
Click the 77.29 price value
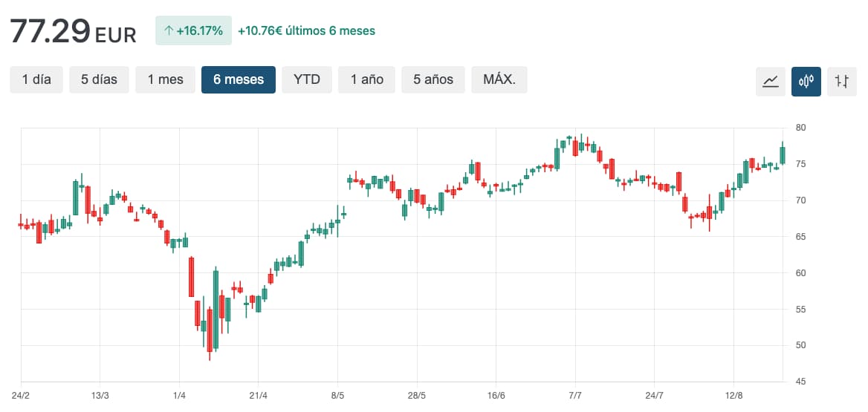pos(50,31)
